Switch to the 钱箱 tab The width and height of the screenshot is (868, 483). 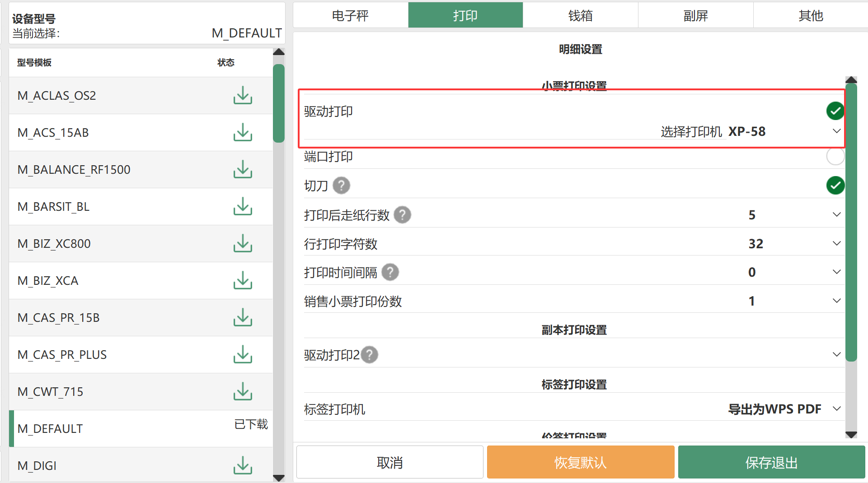(580, 16)
